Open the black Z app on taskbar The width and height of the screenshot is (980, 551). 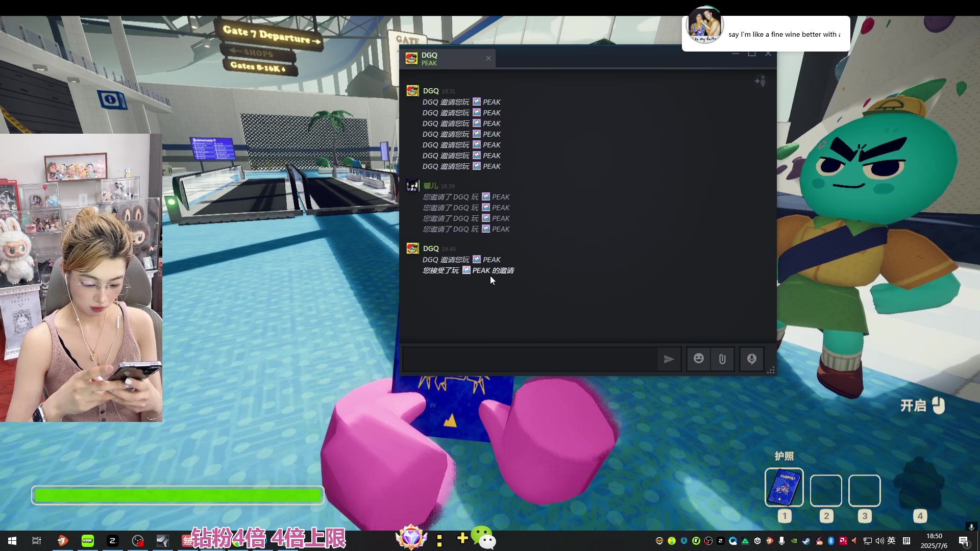tap(113, 541)
